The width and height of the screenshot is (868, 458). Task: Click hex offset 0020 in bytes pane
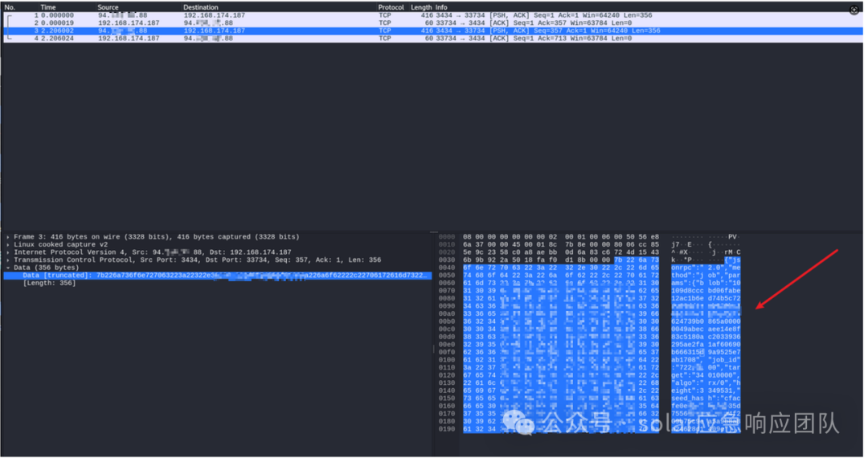point(447,252)
